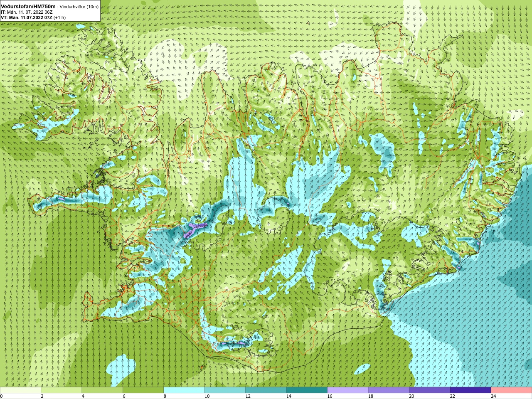Viewport: 532px width, 399px height.
Task: Pick the violet 20–22 legend swatch
Action: pos(430,390)
